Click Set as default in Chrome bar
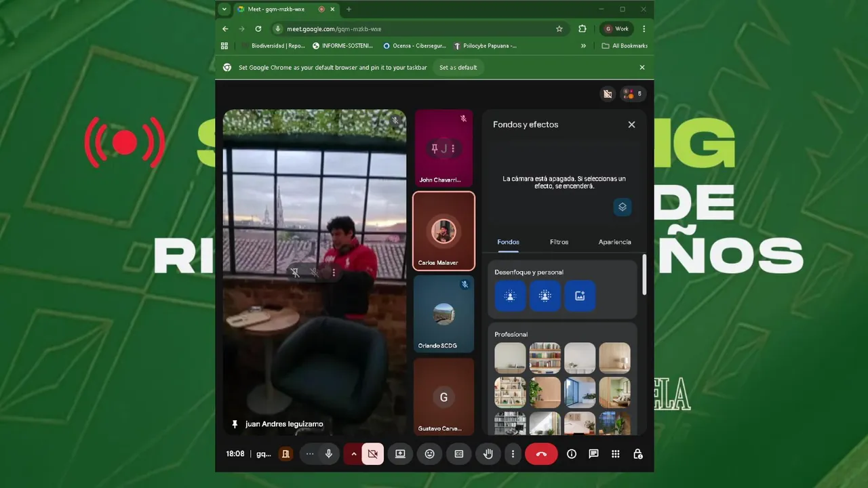This screenshot has width=868, height=488. pos(458,68)
